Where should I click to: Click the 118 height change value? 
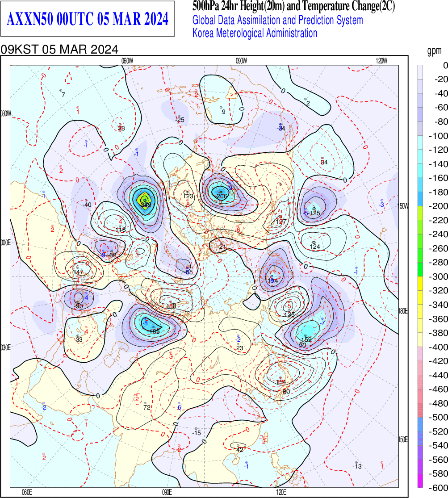point(121,230)
